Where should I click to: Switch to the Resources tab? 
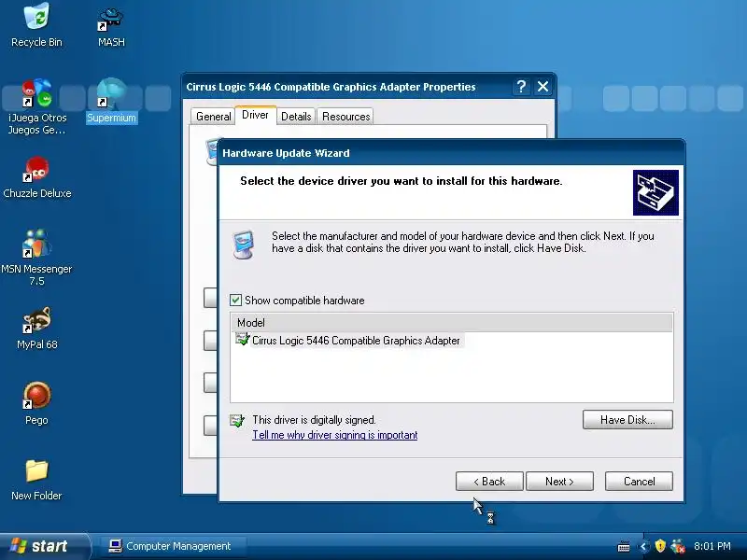(345, 117)
